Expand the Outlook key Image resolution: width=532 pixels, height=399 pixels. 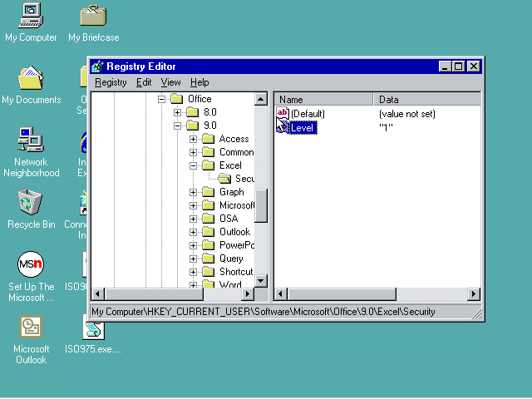193,232
